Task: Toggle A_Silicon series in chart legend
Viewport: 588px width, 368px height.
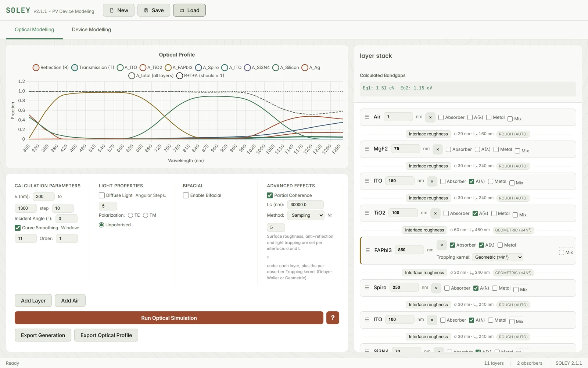Action: [276, 68]
